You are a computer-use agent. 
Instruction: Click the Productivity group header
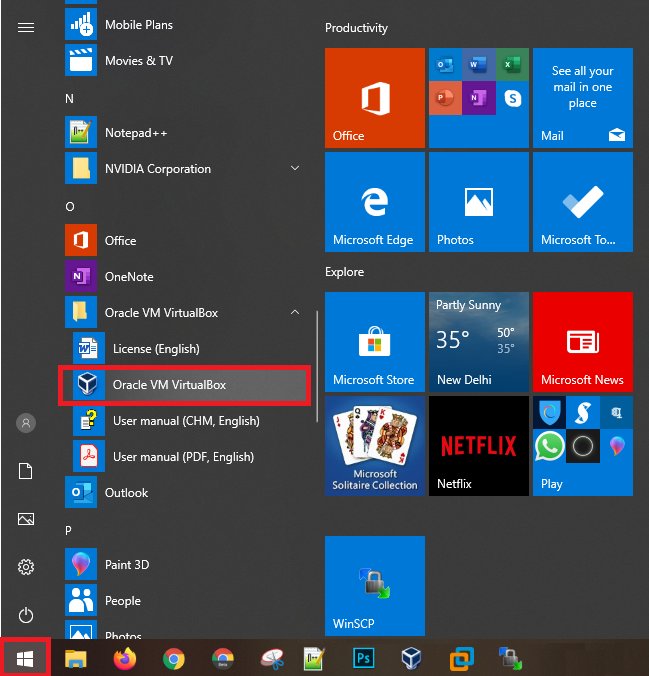click(x=356, y=28)
